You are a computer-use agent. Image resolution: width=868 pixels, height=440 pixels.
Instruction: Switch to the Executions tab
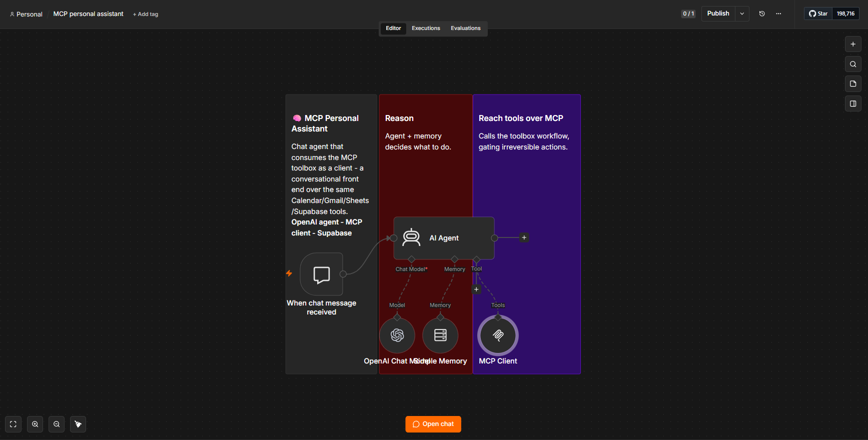[426, 28]
